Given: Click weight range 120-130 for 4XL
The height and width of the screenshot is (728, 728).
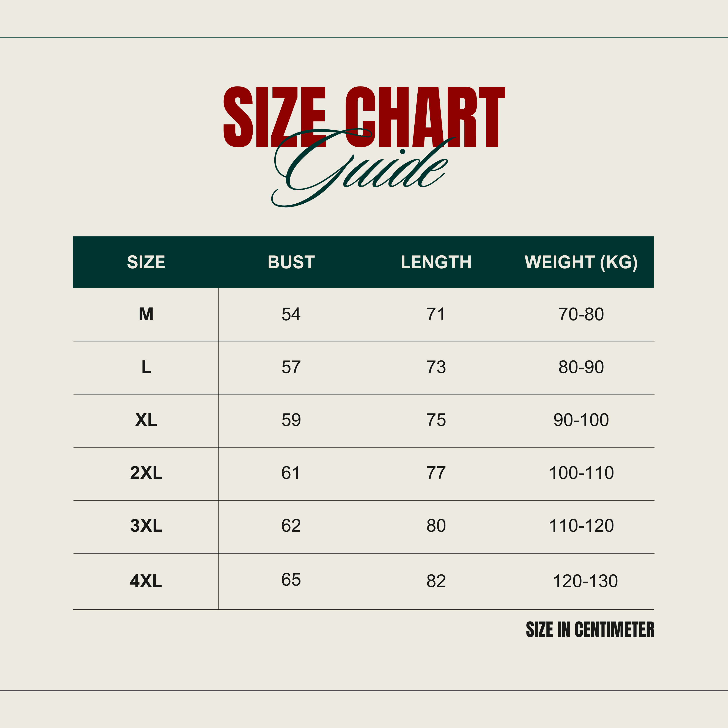Looking at the screenshot, I should (x=585, y=581).
